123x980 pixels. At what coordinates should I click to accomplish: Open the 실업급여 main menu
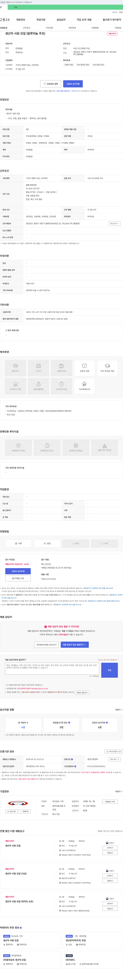[61, 20]
